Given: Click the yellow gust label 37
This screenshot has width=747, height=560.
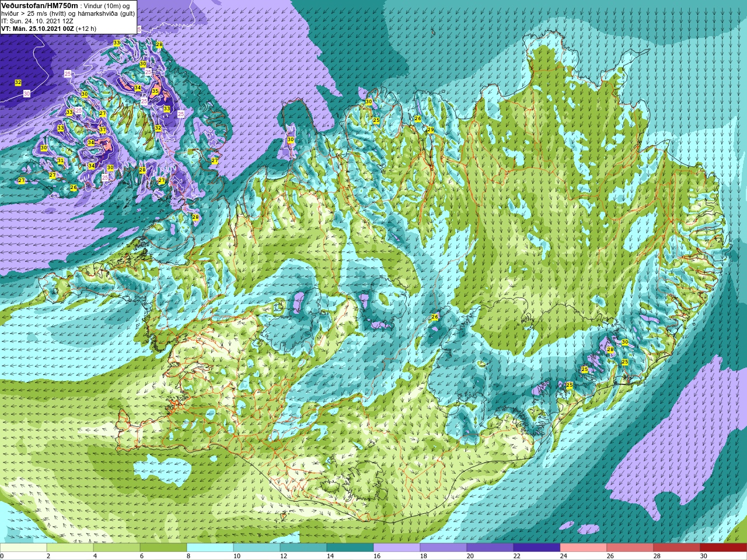Looking at the screenshot, I should 103,129.
